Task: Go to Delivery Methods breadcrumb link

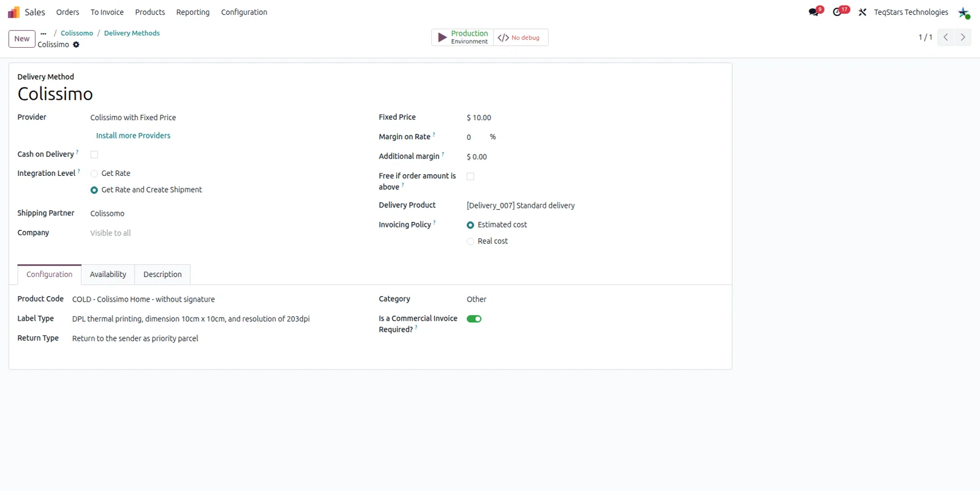Action: click(132, 33)
